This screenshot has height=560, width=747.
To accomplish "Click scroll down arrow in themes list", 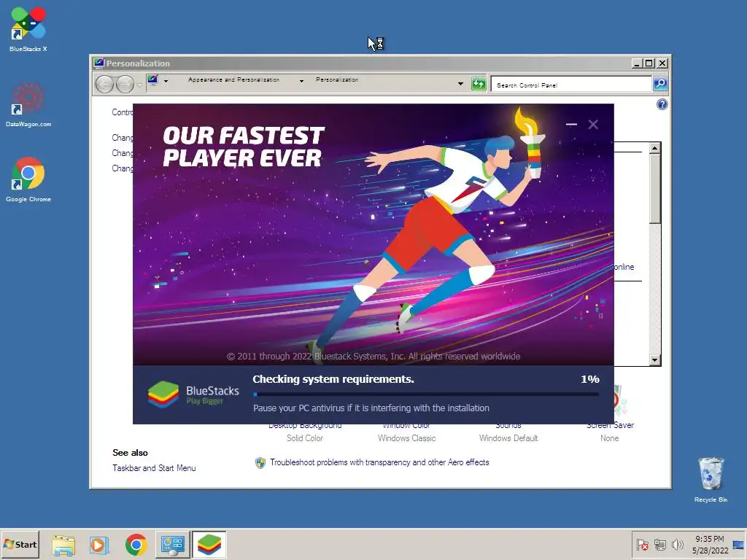I will pos(655,360).
